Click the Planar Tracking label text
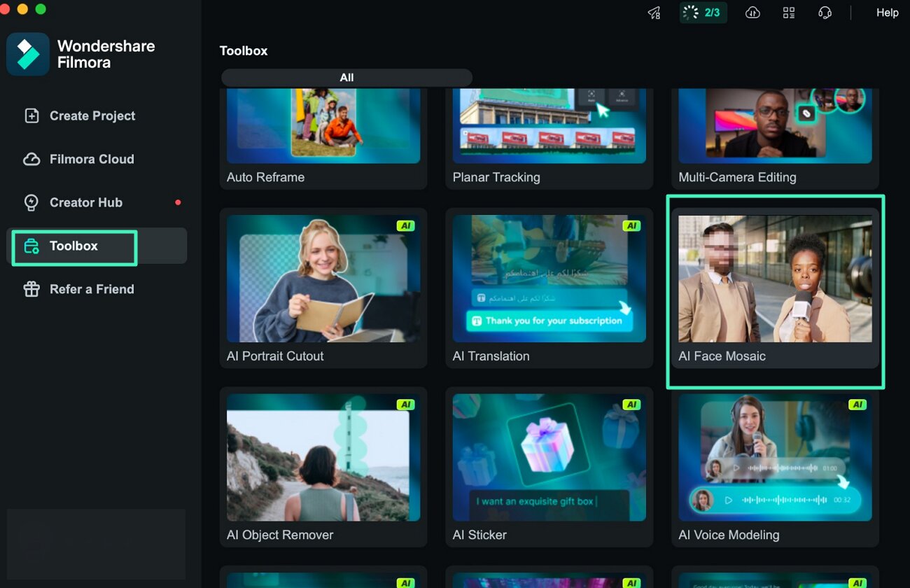910x588 pixels. coord(496,178)
